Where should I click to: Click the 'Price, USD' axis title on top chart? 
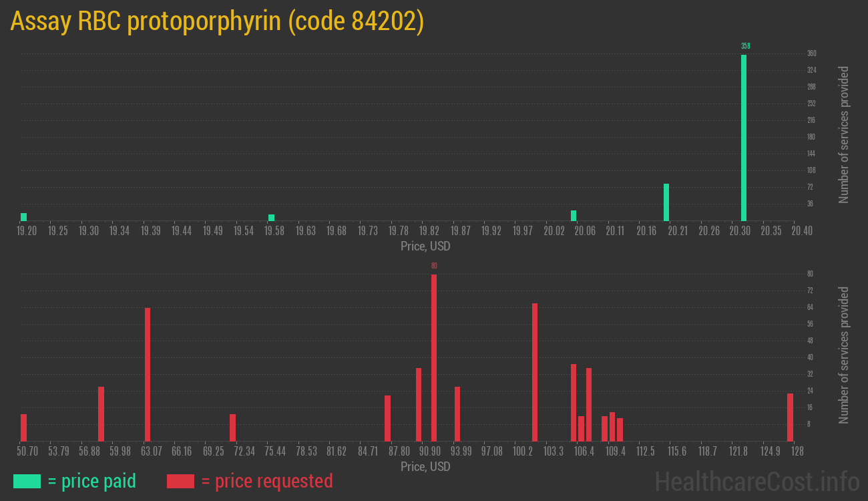click(426, 246)
